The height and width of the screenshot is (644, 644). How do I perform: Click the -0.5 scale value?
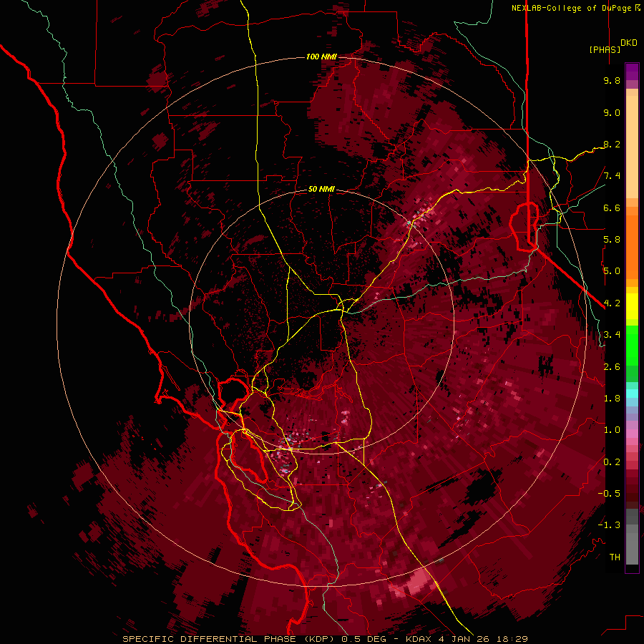609,494
